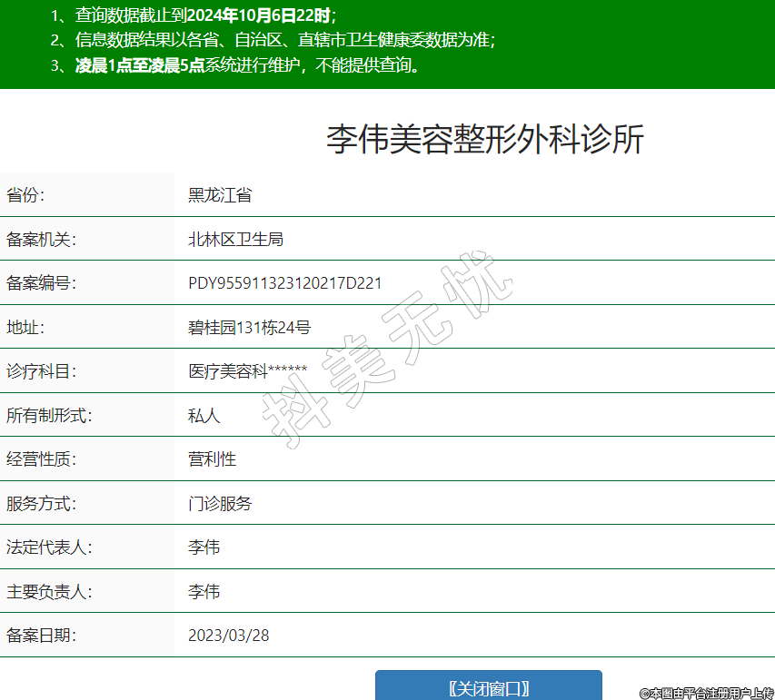Click the 备案机关 field label
The height and width of the screenshot is (700, 775).
click(42, 239)
